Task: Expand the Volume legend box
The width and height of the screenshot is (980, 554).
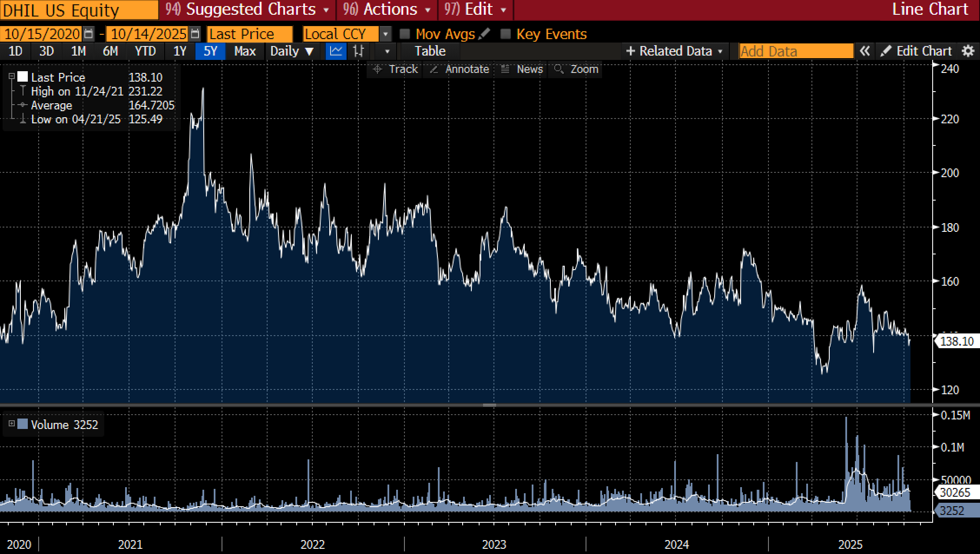Action: point(12,423)
